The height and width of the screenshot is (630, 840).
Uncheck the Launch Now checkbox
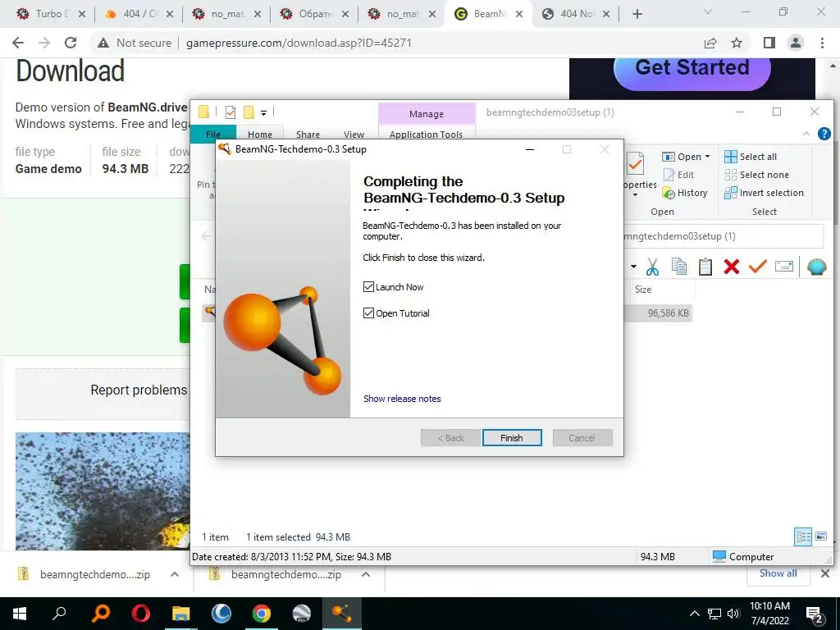click(x=368, y=286)
